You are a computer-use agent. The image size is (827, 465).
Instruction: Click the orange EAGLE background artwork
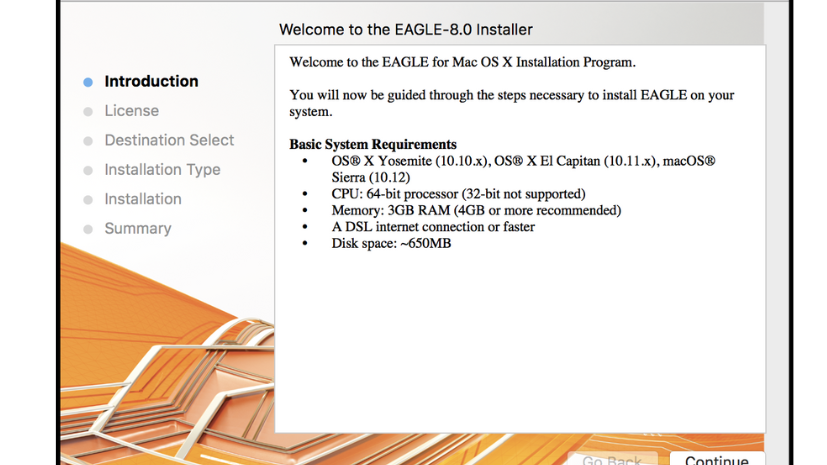click(160, 360)
